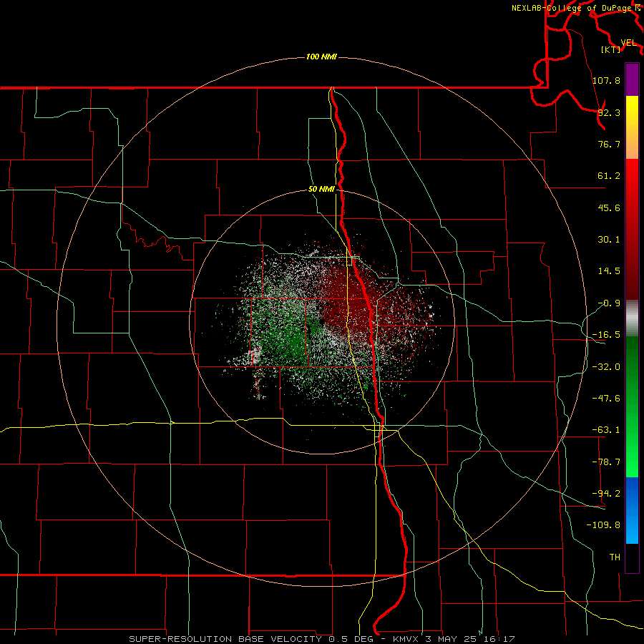Image resolution: width=644 pixels, height=644 pixels.
Task: Click the black radar site dot at center
Action: click(x=323, y=322)
